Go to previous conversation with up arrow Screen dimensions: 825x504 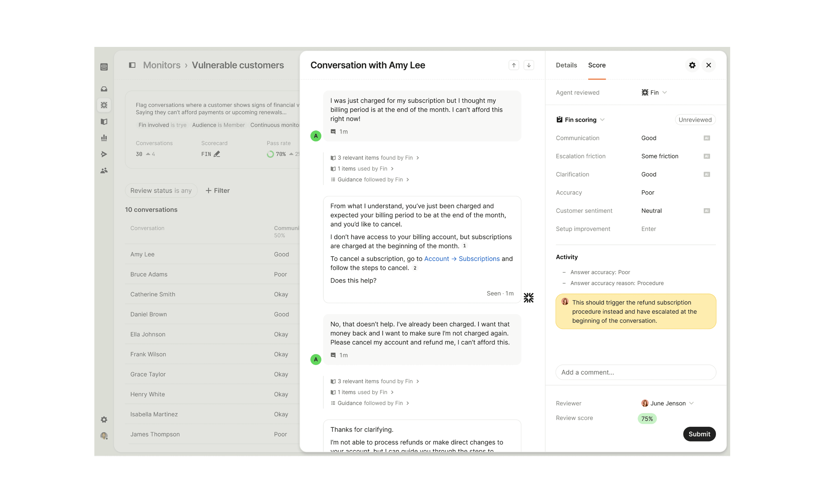pos(514,65)
